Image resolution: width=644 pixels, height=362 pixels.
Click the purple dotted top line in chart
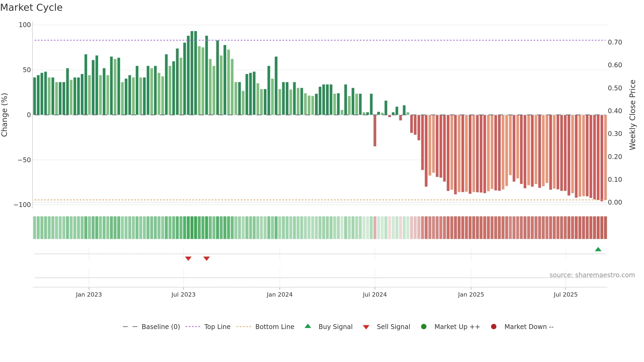pos(320,40)
